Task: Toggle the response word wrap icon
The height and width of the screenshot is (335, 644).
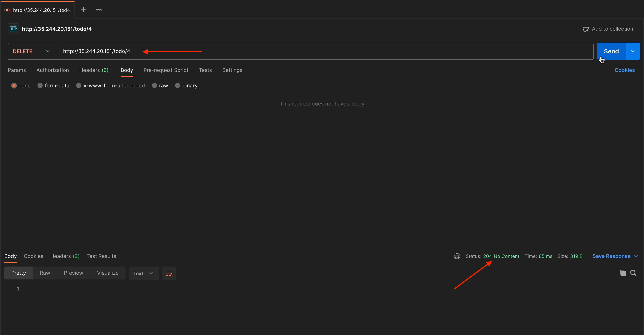Action: 169,273
